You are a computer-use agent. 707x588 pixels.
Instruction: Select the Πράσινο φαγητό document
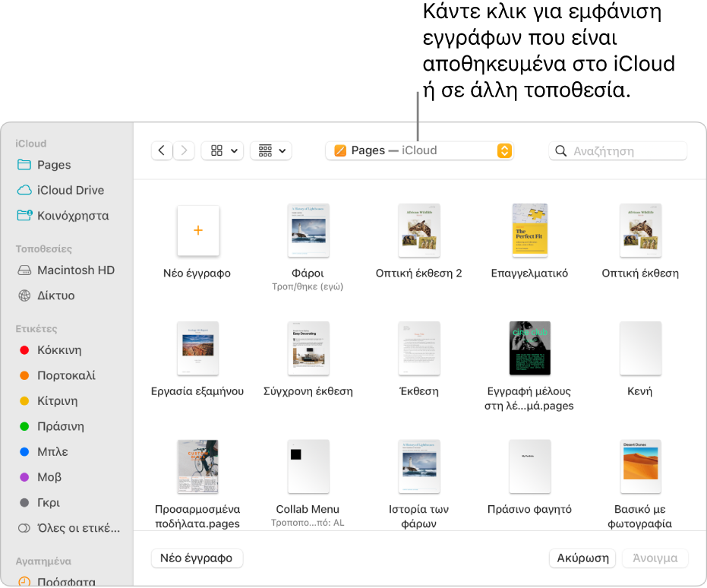[x=530, y=466]
